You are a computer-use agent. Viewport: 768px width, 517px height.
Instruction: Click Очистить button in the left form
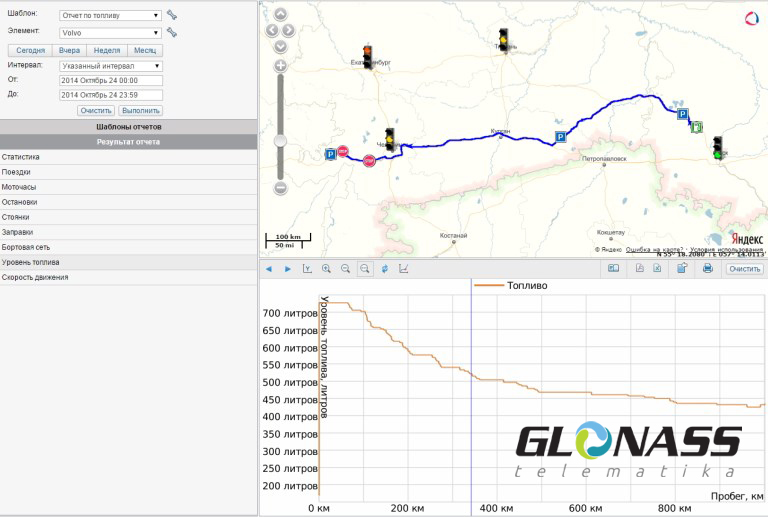(96, 110)
